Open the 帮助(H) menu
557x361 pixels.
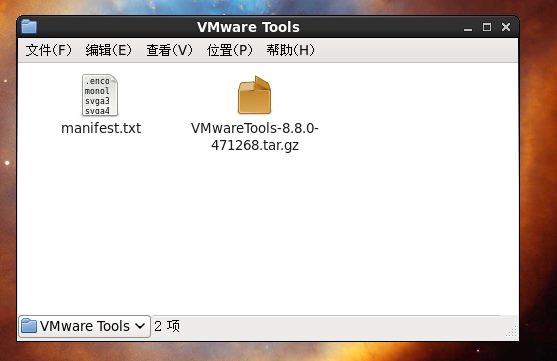[291, 50]
